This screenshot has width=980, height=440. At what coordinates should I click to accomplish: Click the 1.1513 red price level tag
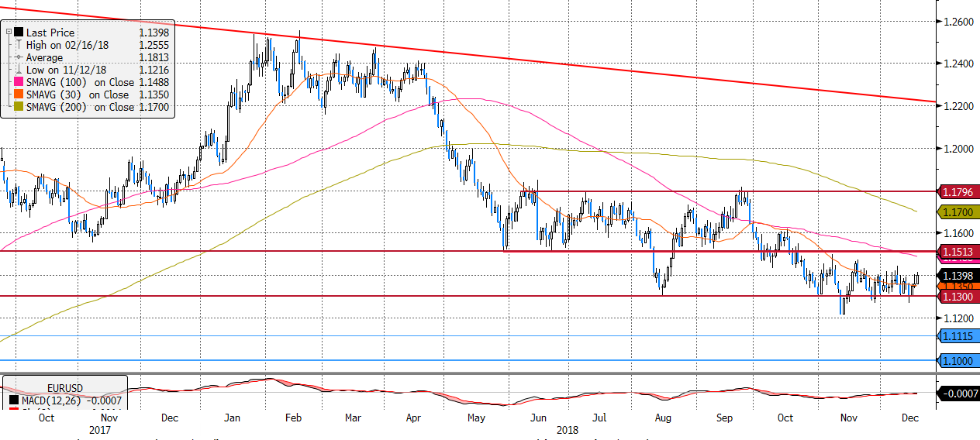959,251
